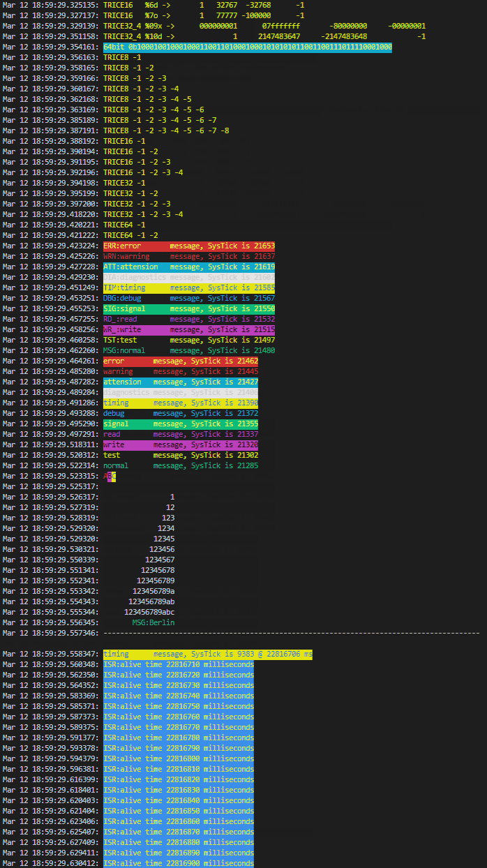
Task: Click 'ISR:alive time 22816800 milliseconds'
Action: click(179, 758)
